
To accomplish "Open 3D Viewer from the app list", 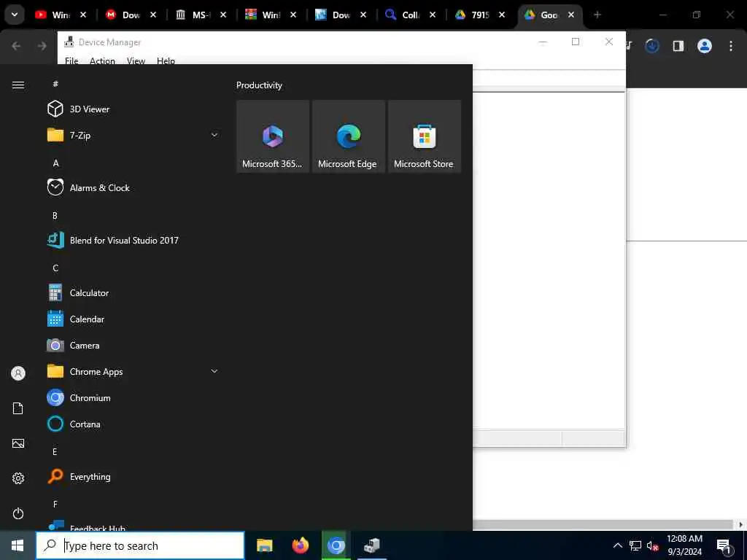I will pyautogui.click(x=133, y=109).
